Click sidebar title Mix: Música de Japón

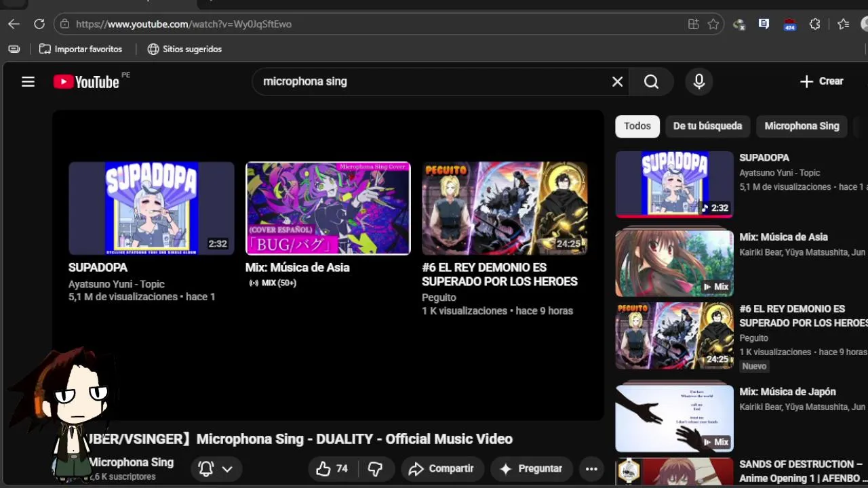click(787, 392)
